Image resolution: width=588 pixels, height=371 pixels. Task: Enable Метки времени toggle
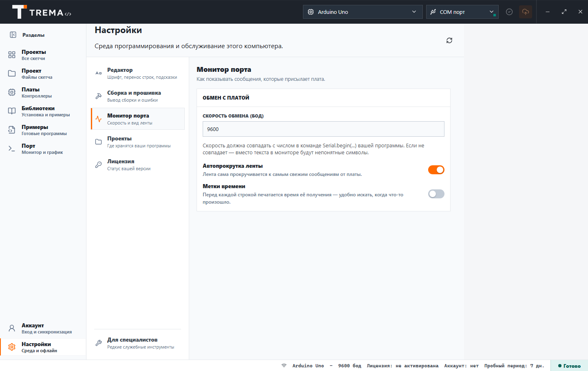pyautogui.click(x=436, y=194)
